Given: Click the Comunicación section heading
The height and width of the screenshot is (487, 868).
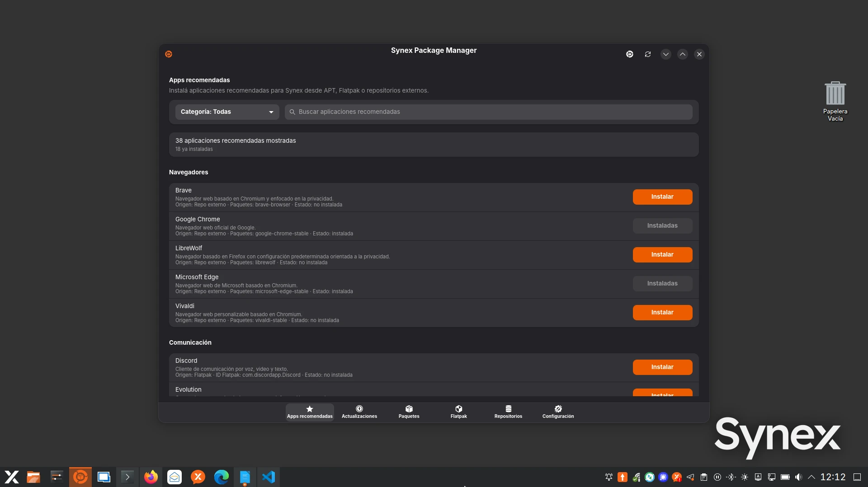Looking at the screenshot, I should tap(190, 343).
